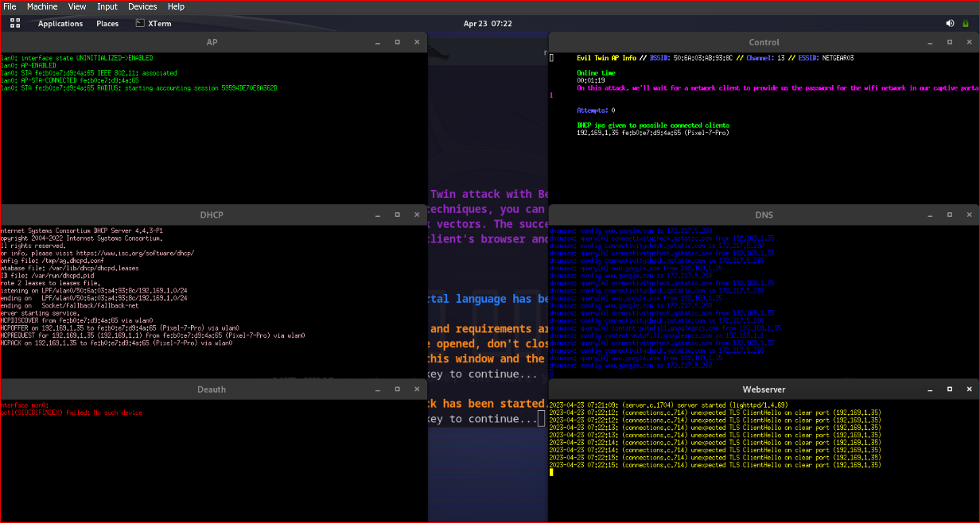The height and width of the screenshot is (523, 980).
Task: Open the activities grid icon in top bar
Action: pos(15,23)
